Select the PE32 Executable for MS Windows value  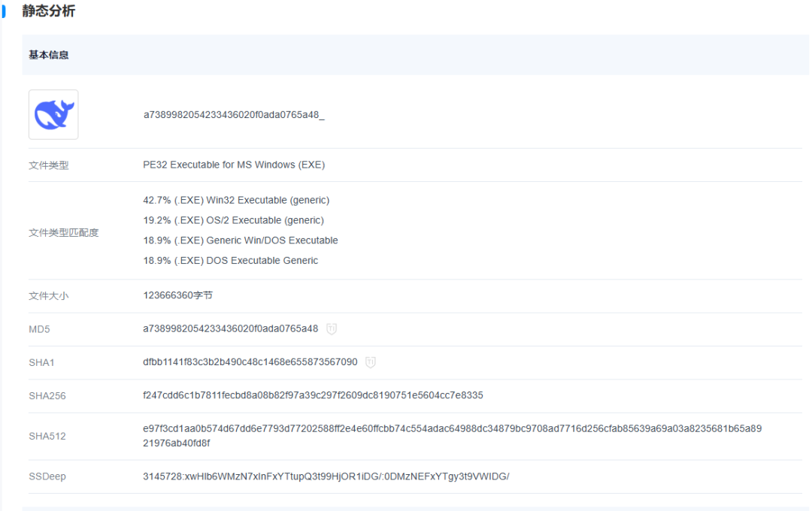pyautogui.click(x=234, y=165)
